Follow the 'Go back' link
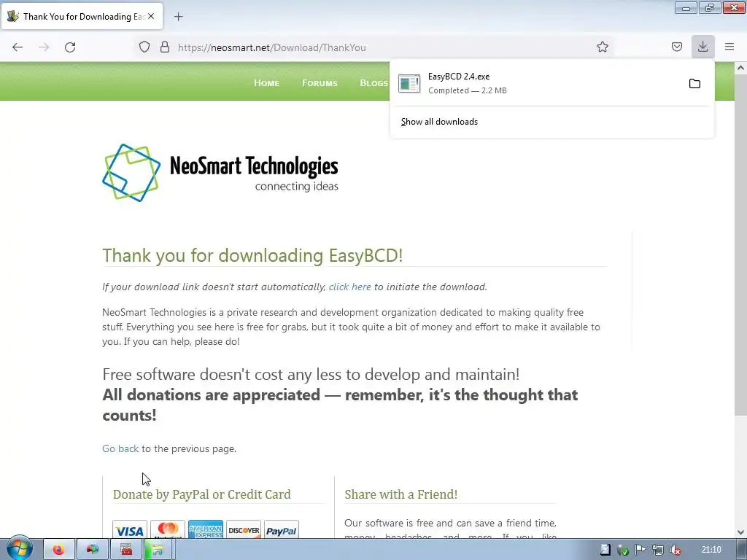Viewport: 747px width, 560px height. (120, 448)
